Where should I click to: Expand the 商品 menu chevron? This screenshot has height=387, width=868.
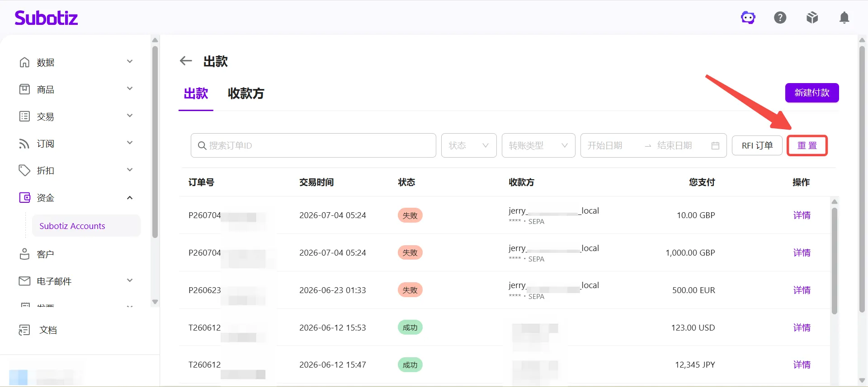point(130,89)
